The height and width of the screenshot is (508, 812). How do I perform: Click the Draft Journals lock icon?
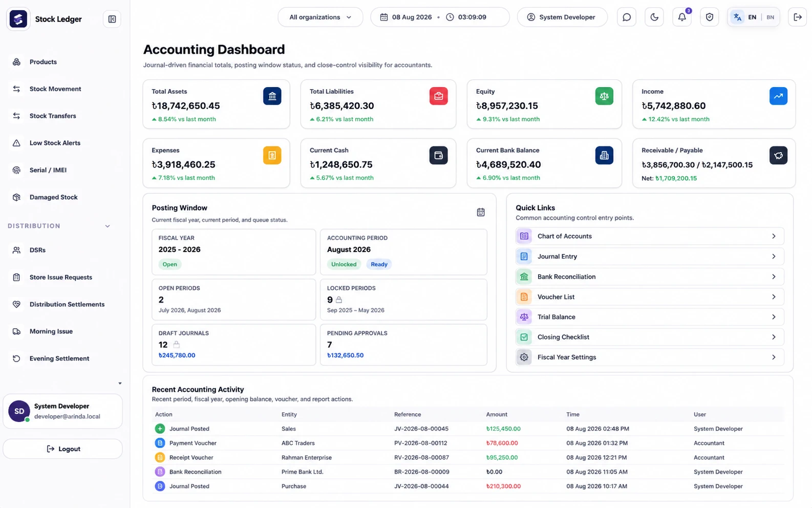coord(177,345)
